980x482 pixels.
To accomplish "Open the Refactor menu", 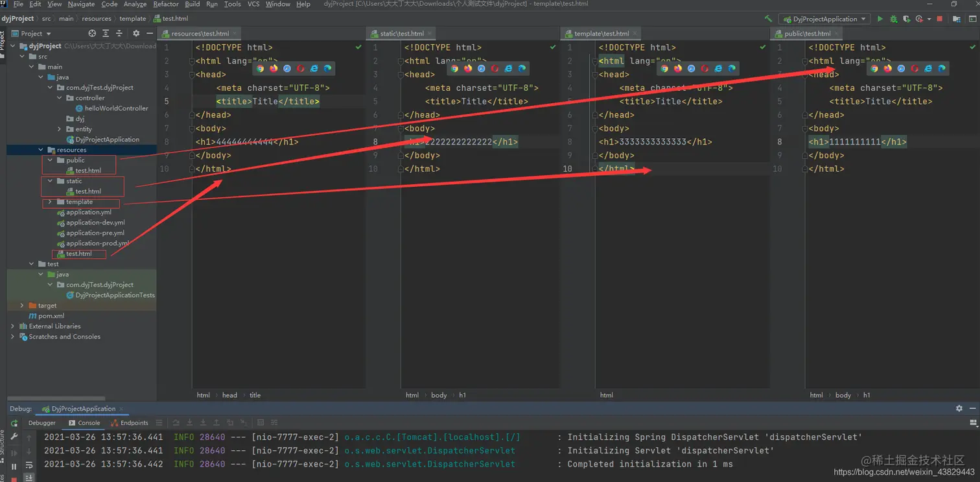I will coord(166,4).
